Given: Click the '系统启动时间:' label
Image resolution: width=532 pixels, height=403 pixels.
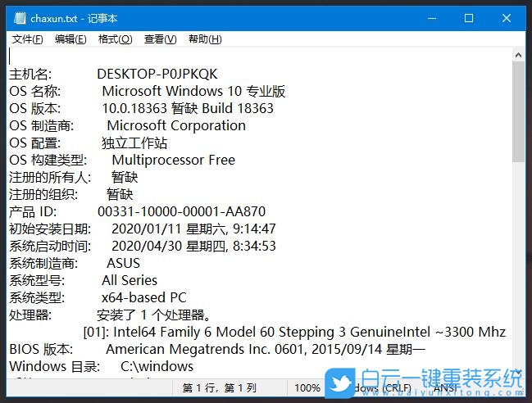Looking at the screenshot, I should 50,246.
